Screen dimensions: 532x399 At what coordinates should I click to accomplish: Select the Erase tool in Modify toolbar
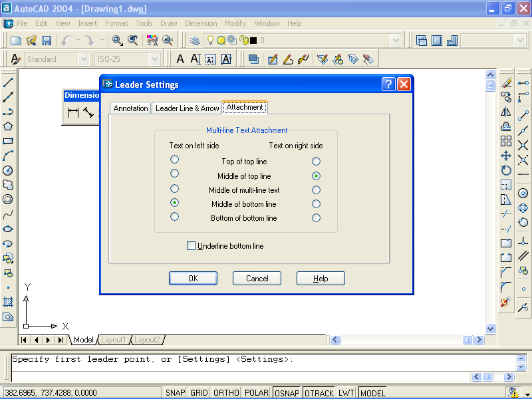(x=506, y=82)
